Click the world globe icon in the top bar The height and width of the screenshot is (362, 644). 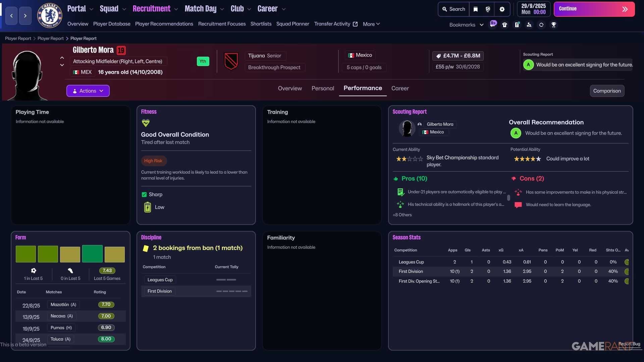488,9
